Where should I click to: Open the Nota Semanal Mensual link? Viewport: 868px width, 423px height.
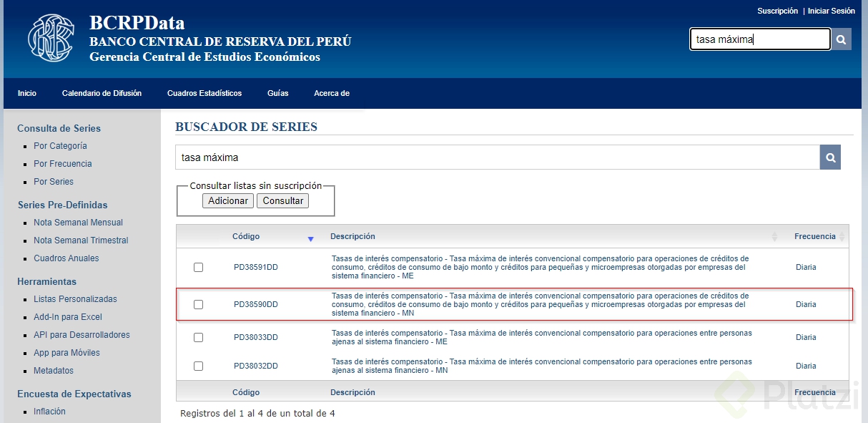tap(78, 222)
